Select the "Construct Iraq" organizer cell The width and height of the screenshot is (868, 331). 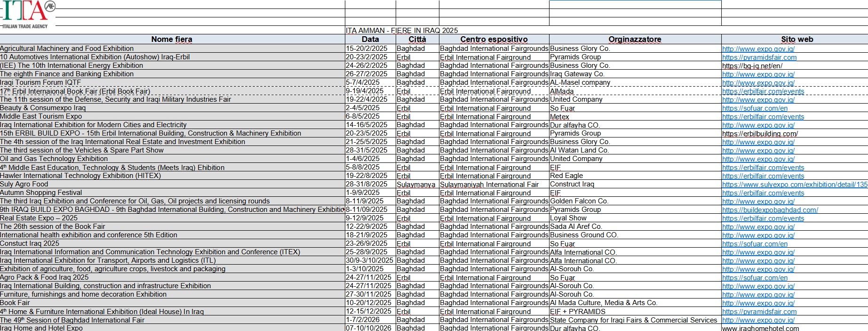[635, 184]
